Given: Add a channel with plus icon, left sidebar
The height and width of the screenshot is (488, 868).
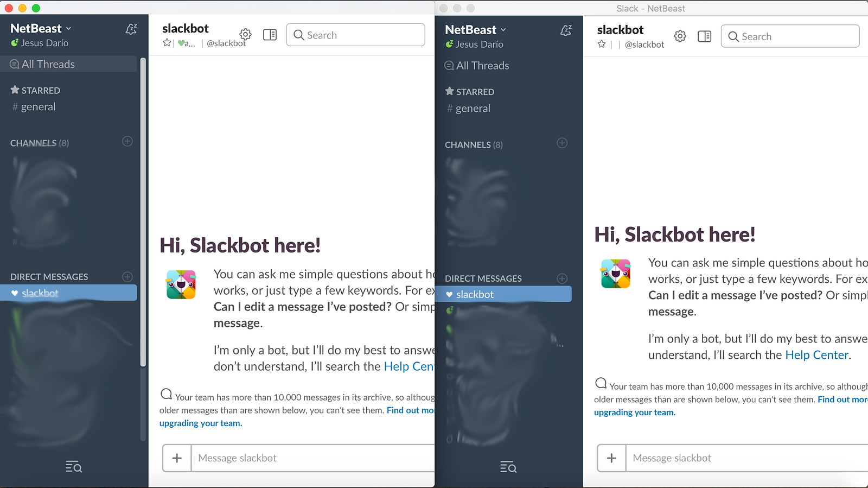Looking at the screenshot, I should click(x=127, y=141).
